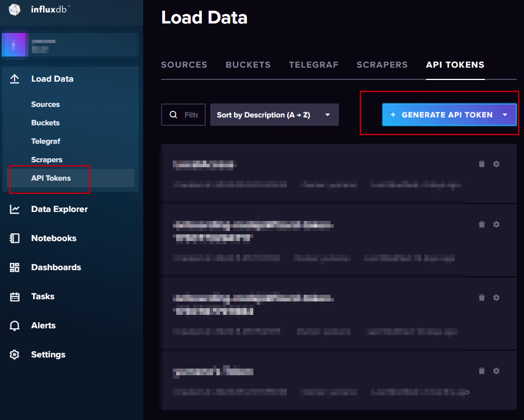Focus the Filter tokens input field
Viewport: 524px width, 420px height.
(x=183, y=115)
